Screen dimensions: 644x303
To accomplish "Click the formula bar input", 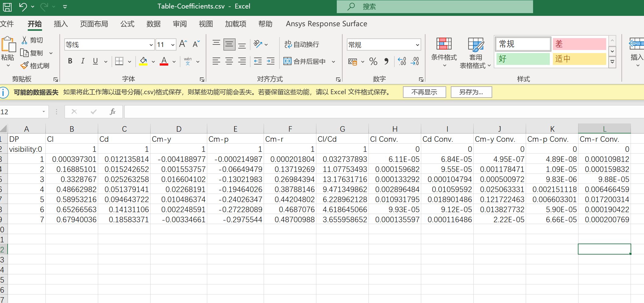I will [384, 112].
